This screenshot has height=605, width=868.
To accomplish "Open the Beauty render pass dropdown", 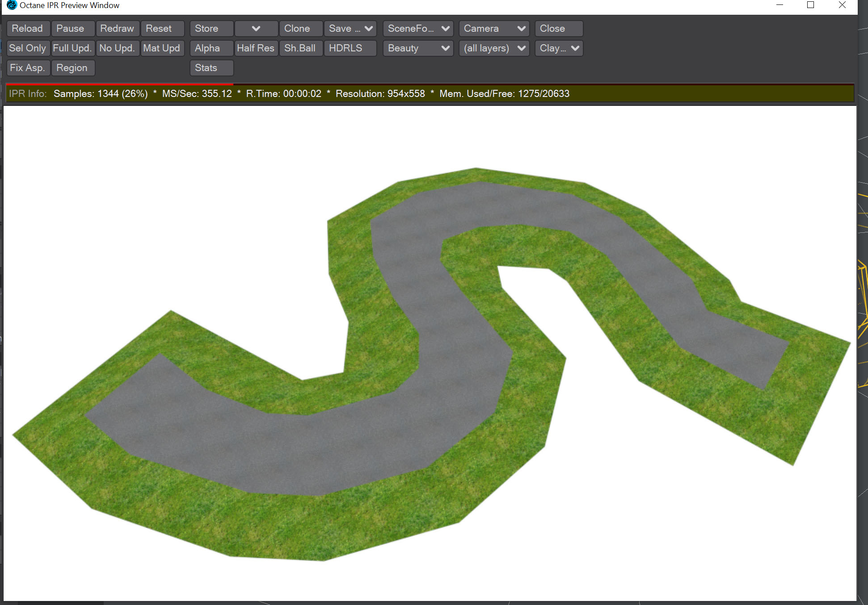I will tap(418, 48).
